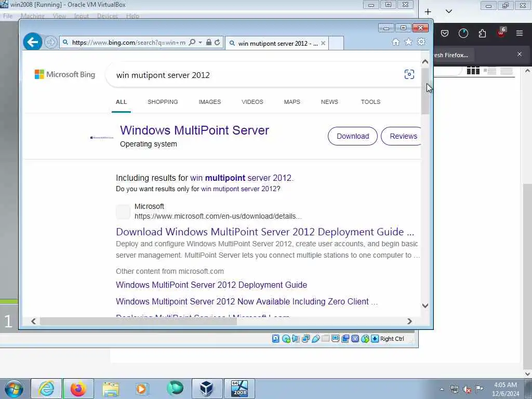Screen dimensions: 532x399
Task: Click the IE vertical scrollbar down arrow
Action: (425, 305)
